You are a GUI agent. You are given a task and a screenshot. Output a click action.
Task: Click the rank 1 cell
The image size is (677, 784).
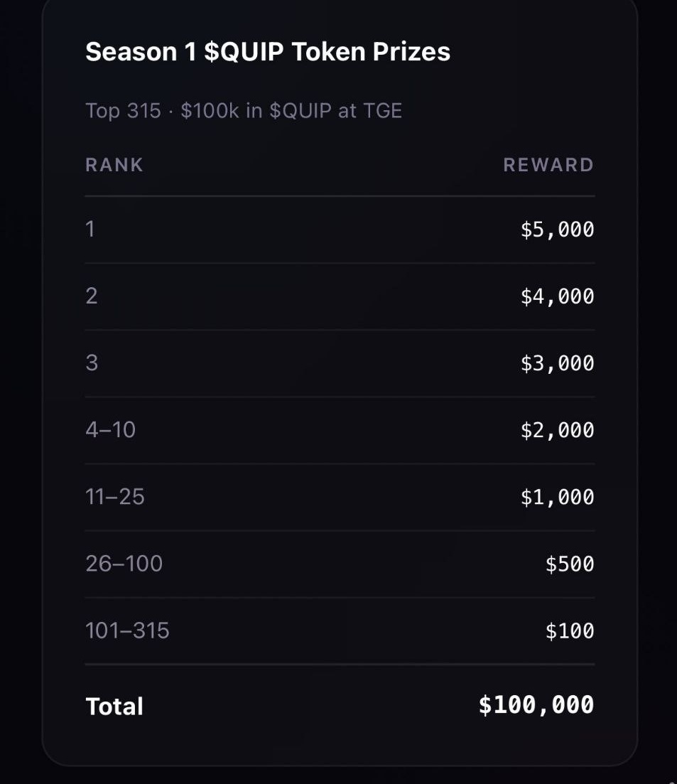[x=90, y=230]
